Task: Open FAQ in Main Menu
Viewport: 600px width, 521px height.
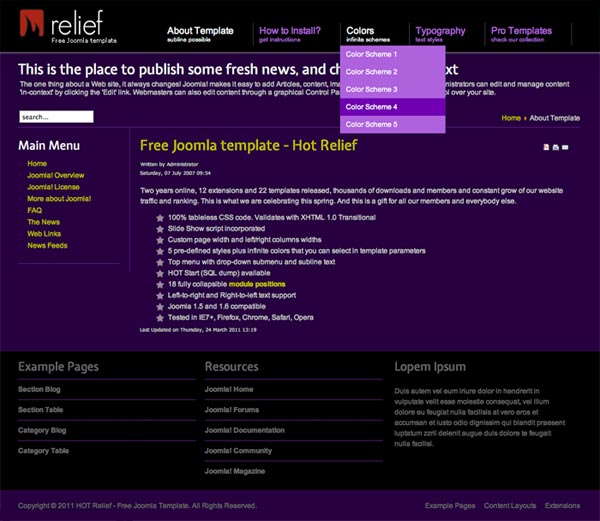Action: pos(35,210)
